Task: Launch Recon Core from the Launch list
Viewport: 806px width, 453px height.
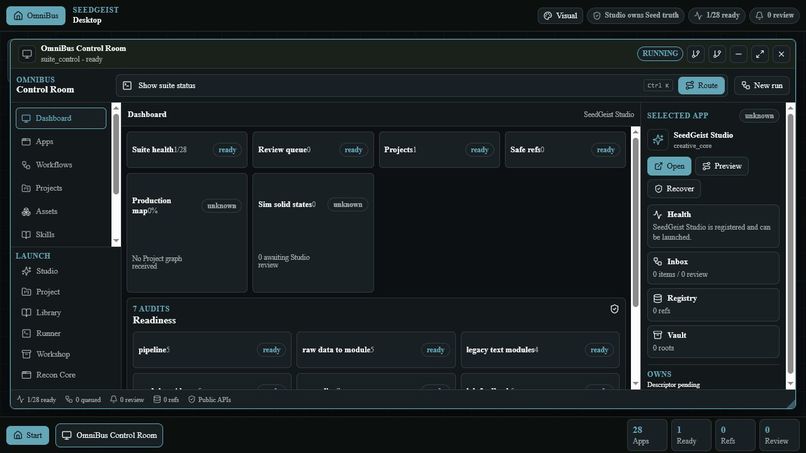Action: [x=65, y=375]
